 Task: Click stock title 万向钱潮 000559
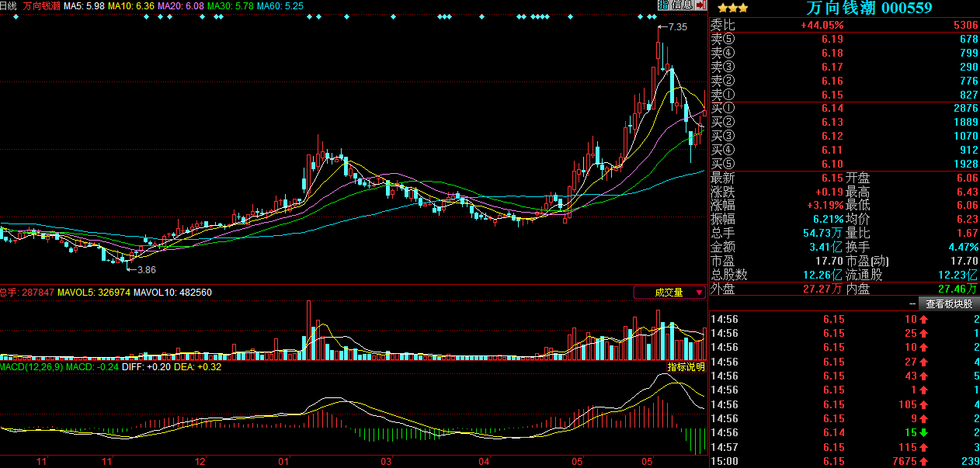[868, 9]
